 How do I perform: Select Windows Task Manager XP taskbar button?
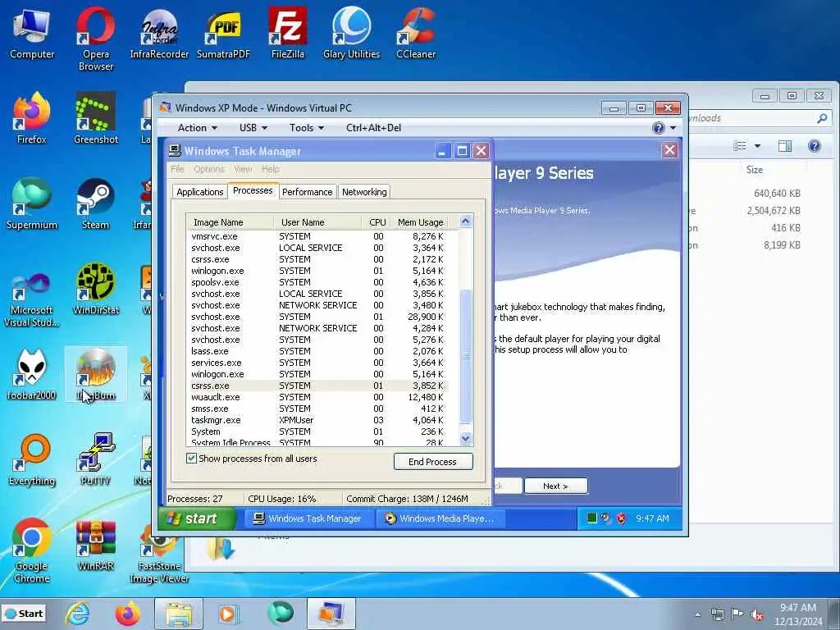pos(308,518)
